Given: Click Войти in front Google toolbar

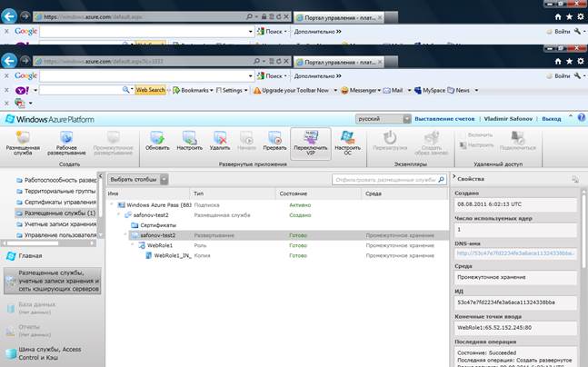Looking at the screenshot, I should click(558, 76).
